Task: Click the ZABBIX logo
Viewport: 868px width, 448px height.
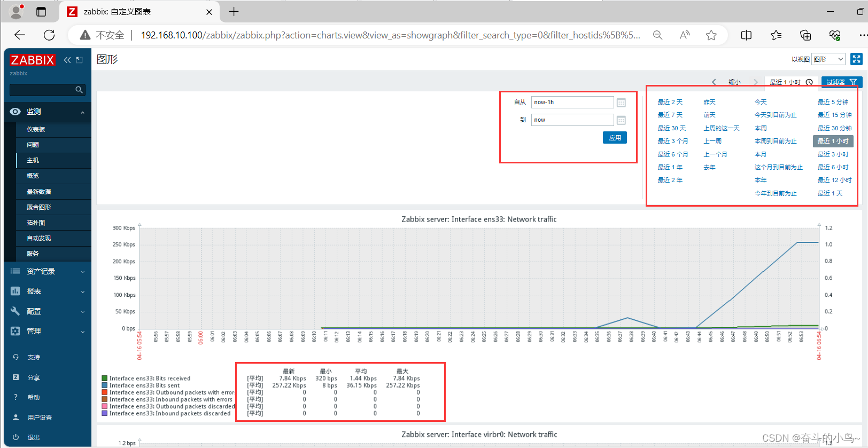Action: pyautogui.click(x=32, y=60)
